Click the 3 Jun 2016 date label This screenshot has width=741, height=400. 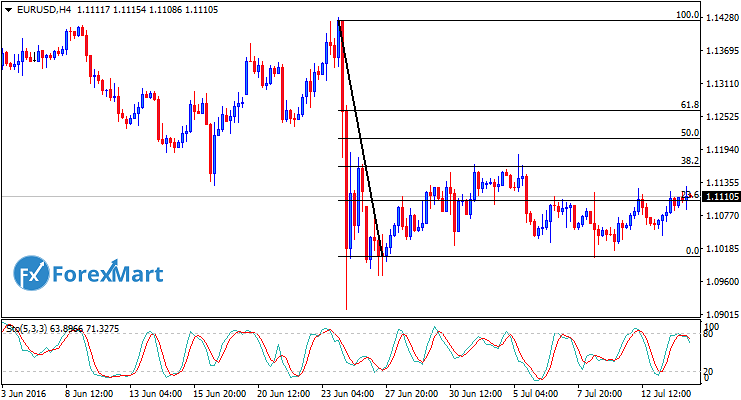(25, 391)
